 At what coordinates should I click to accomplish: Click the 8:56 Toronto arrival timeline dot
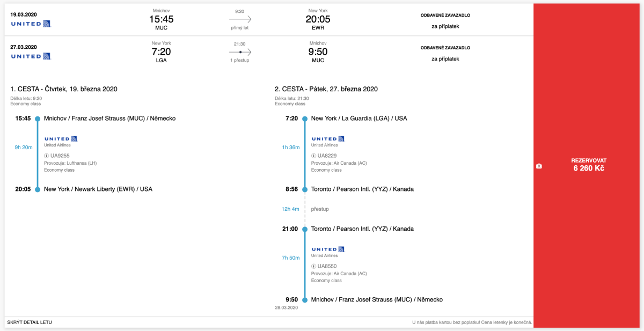tap(305, 189)
